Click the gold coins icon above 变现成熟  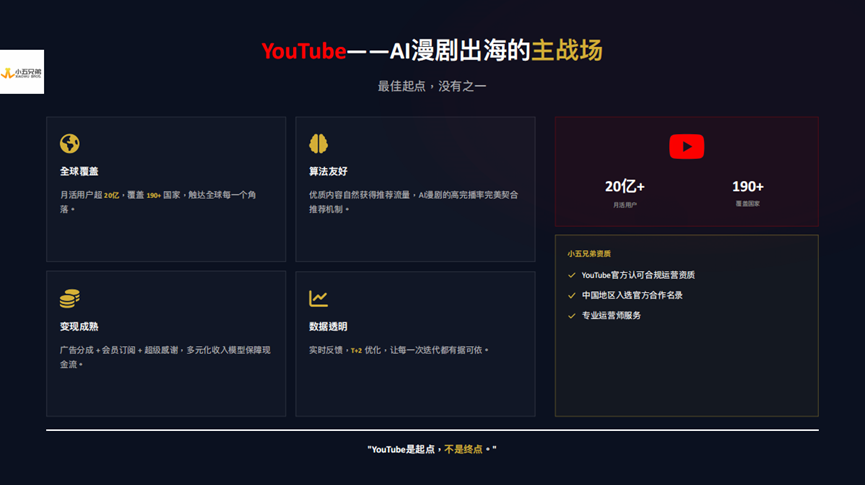pyautogui.click(x=69, y=298)
